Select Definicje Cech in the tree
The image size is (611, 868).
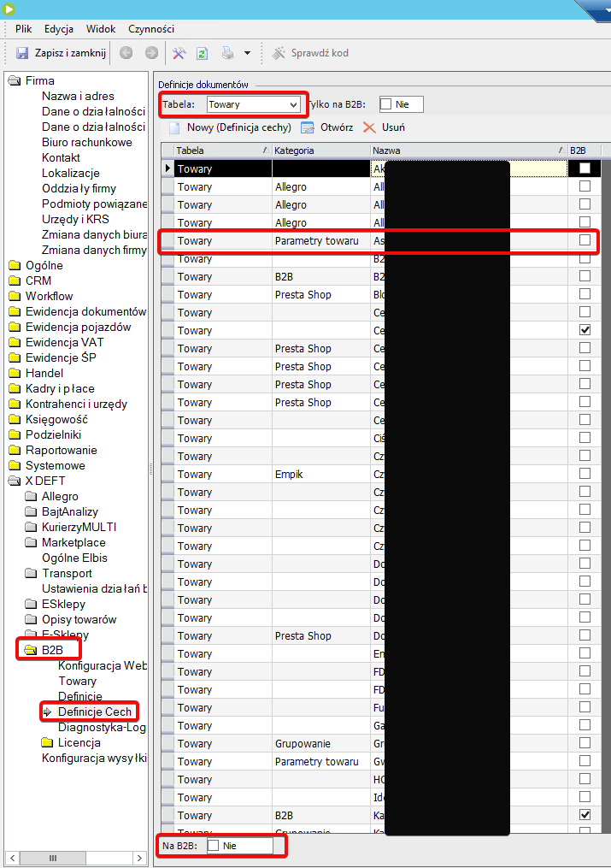click(x=93, y=712)
